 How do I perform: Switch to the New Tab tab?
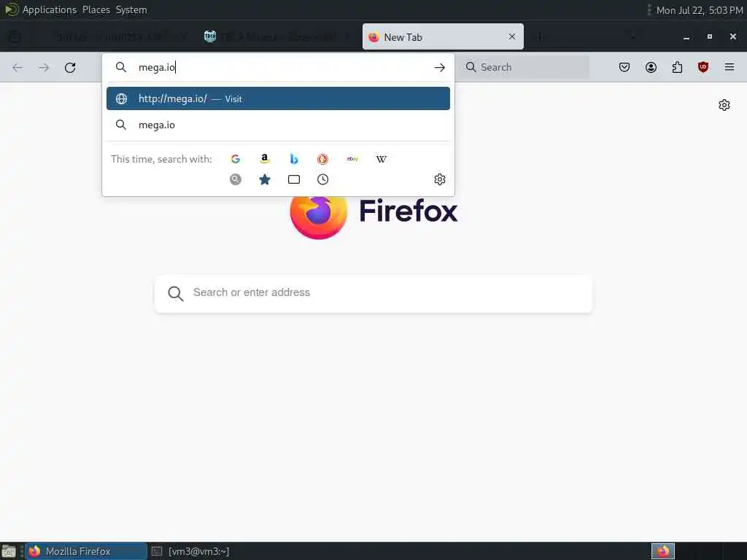[443, 36]
